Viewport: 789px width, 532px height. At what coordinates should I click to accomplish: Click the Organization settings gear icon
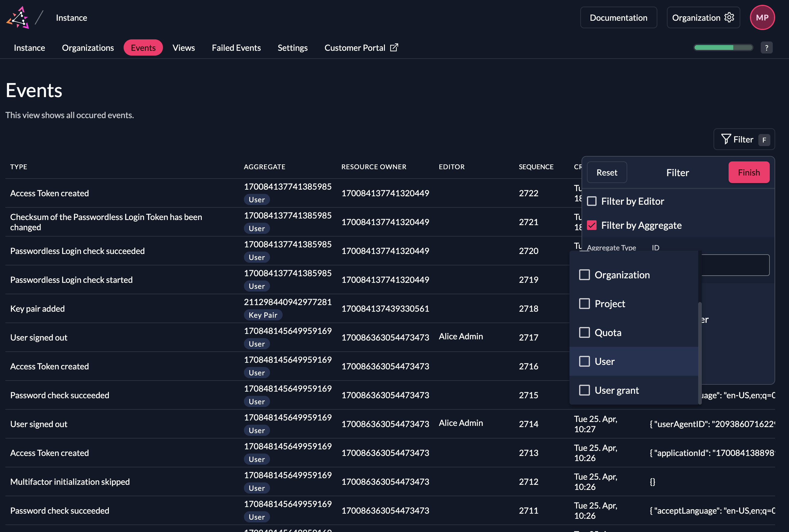729,17
